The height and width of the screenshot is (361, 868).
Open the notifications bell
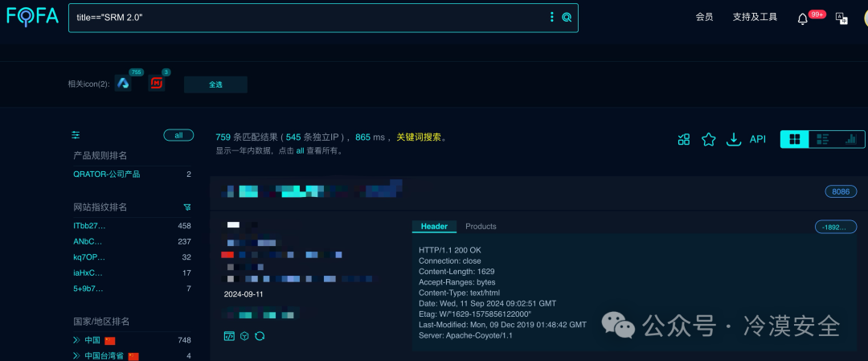(x=802, y=18)
